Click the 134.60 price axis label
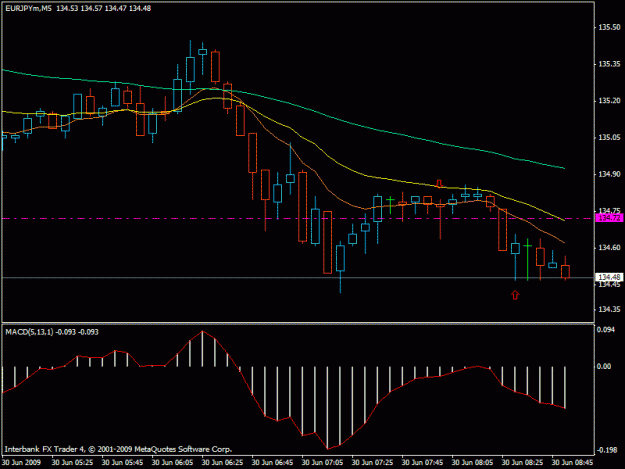 pos(609,247)
